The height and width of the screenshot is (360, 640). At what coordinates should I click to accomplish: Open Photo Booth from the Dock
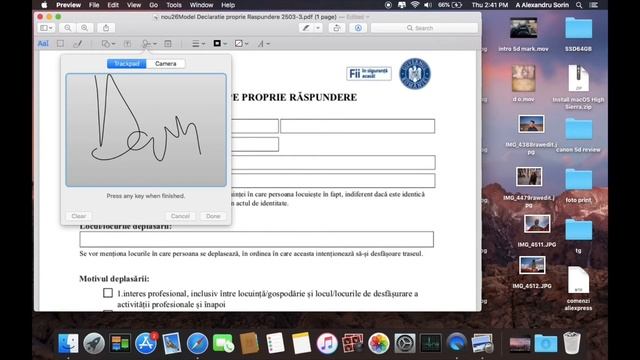pyautogui.click(x=353, y=343)
